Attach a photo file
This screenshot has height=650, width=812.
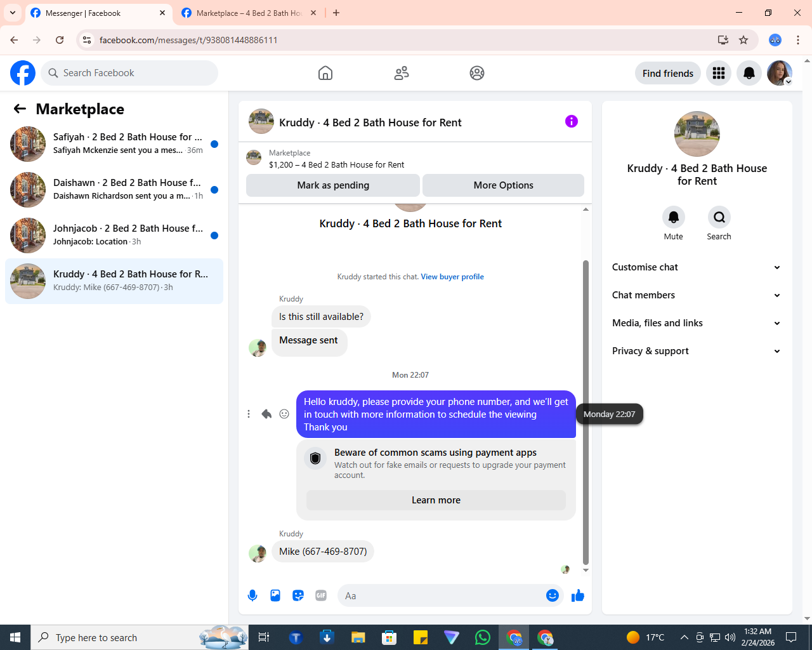pos(275,595)
